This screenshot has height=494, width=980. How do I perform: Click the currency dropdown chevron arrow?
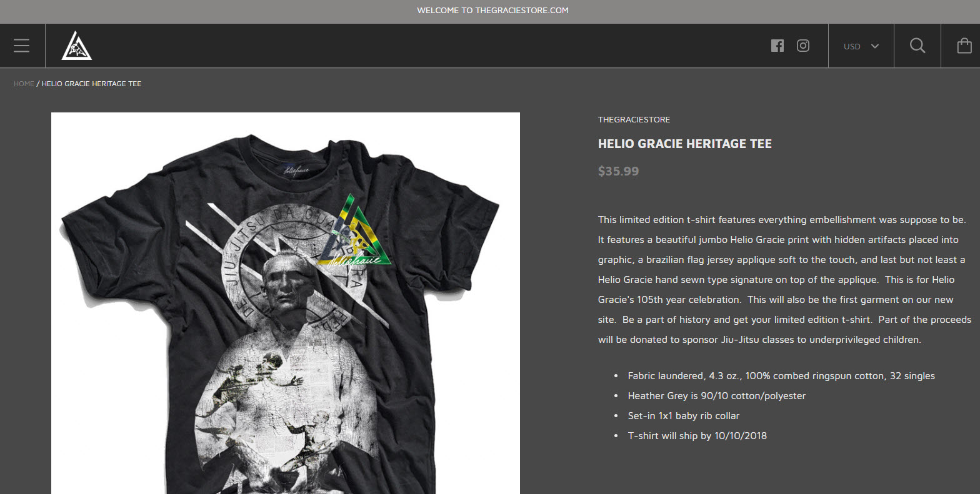875,46
